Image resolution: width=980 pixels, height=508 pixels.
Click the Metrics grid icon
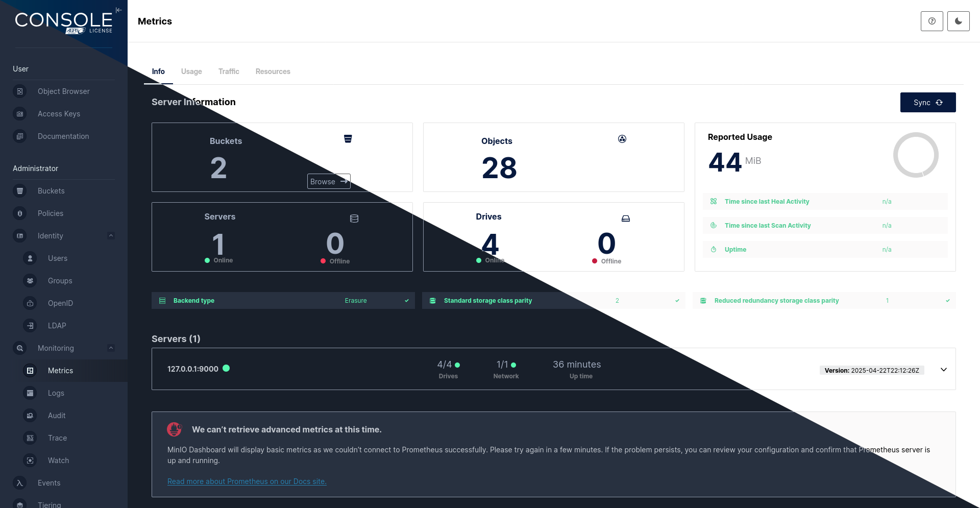click(x=30, y=371)
